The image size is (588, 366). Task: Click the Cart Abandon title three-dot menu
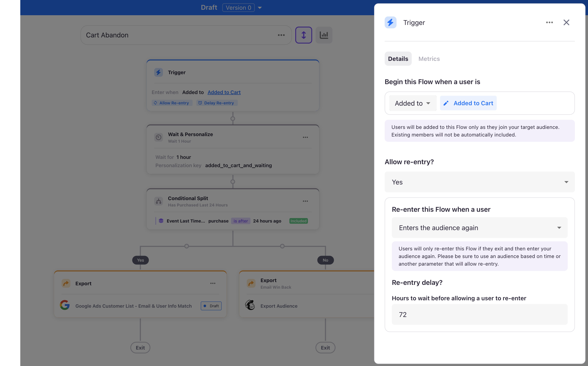pyautogui.click(x=281, y=35)
